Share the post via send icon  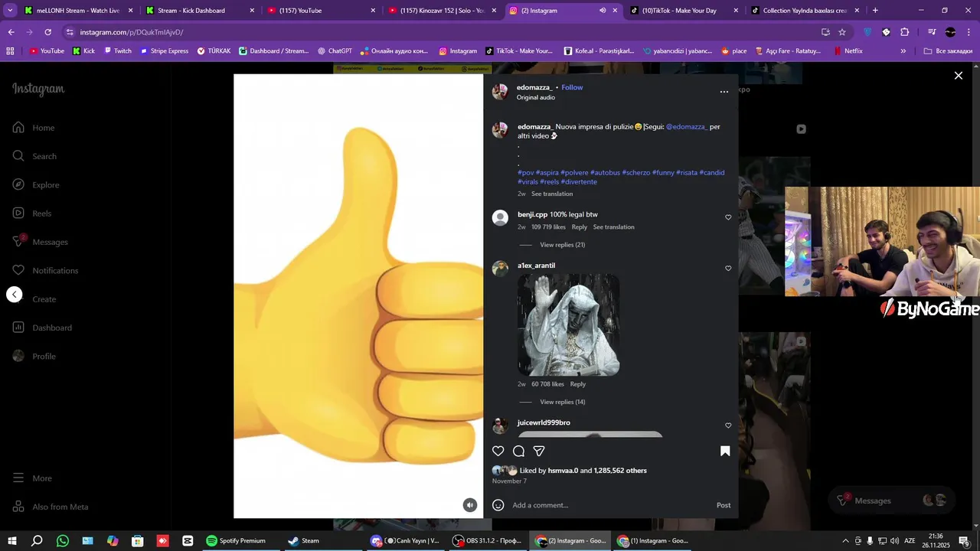point(539,451)
